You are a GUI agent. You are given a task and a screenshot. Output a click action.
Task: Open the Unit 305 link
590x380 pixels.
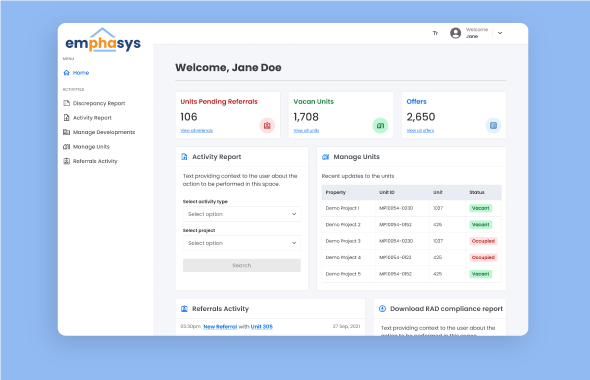point(262,327)
